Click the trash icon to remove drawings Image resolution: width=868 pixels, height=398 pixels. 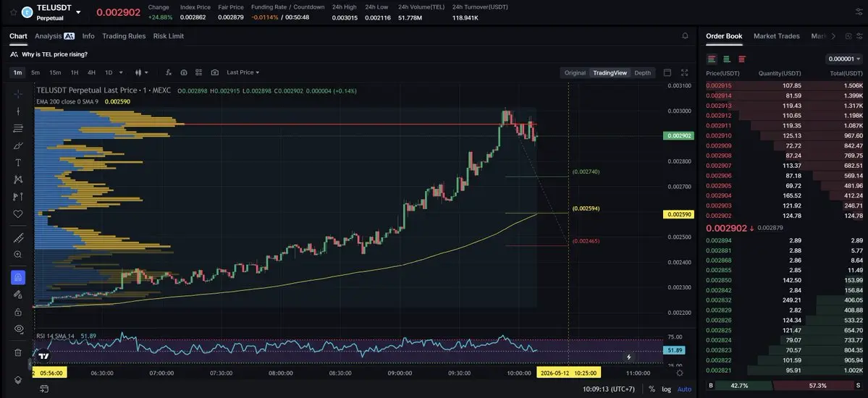click(x=17, y=352)
